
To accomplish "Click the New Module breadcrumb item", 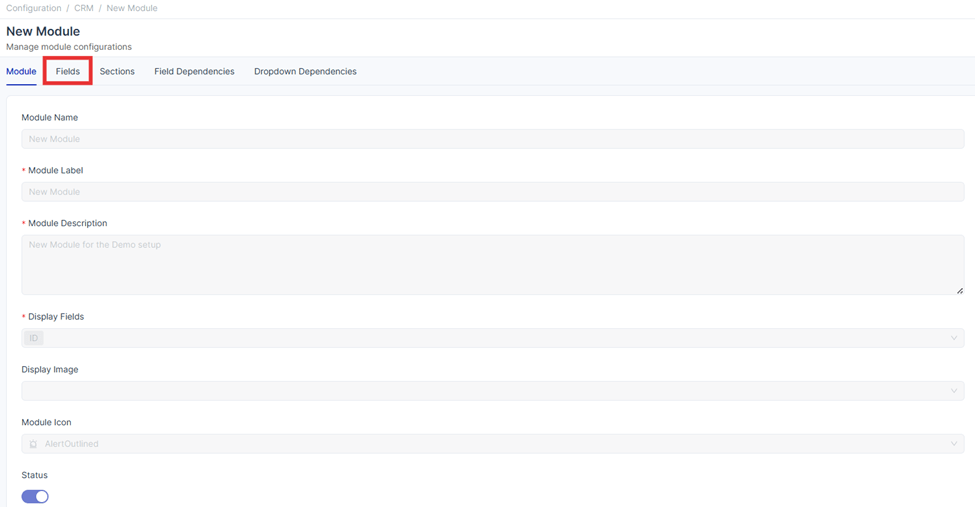I will tap(132, 8).
